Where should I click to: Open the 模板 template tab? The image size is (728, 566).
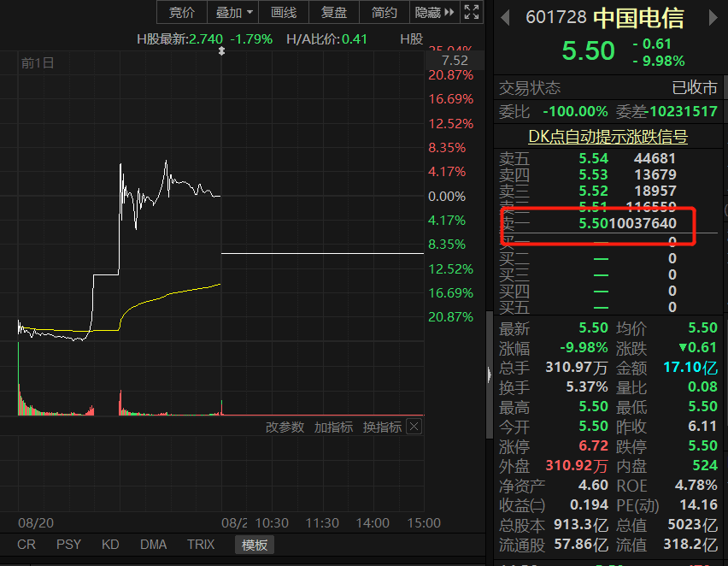(255, 545)
